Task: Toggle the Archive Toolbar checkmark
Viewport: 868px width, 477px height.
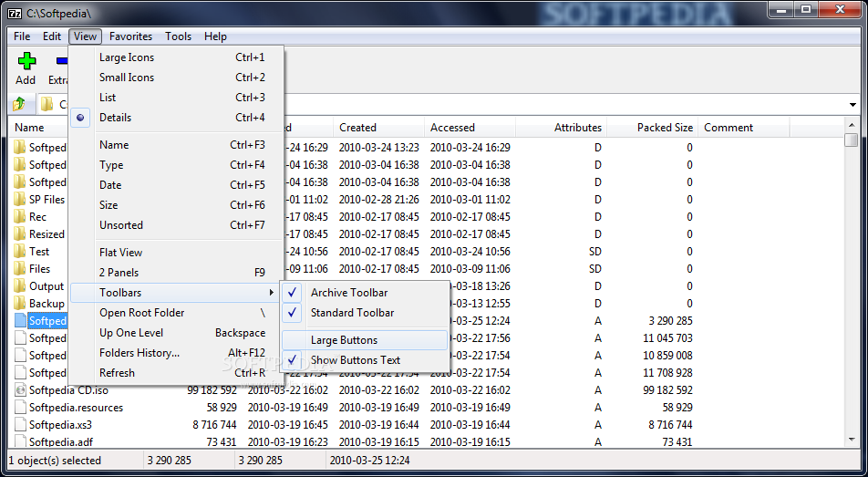Action: click(293, 293)
